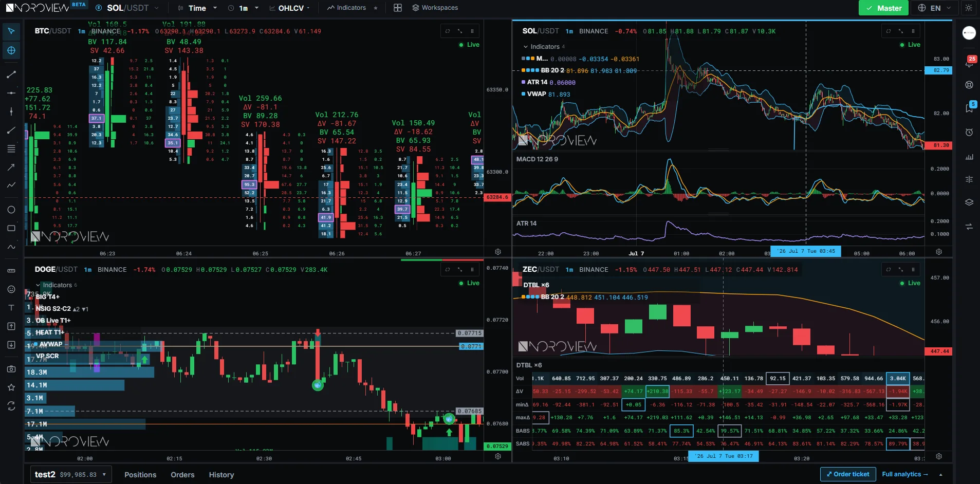Switch to the History tab
This screenshot has height=484, width=980.
221,475
